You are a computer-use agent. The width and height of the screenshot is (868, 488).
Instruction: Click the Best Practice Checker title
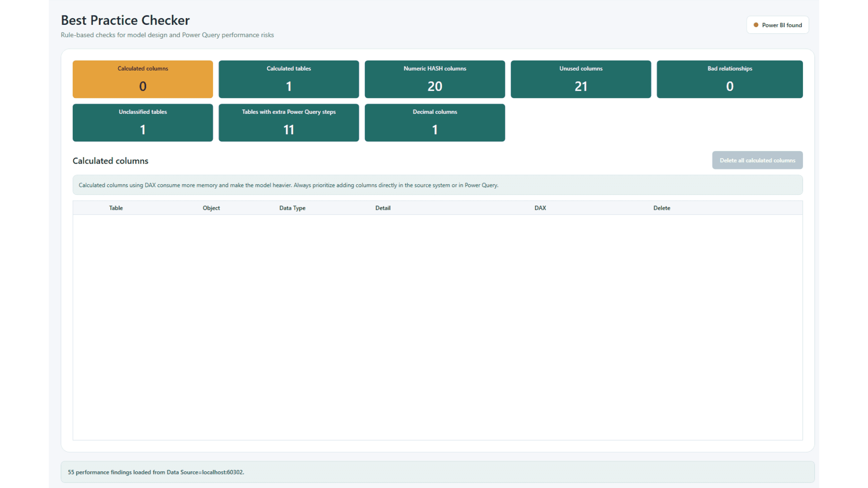pos(125,20)
